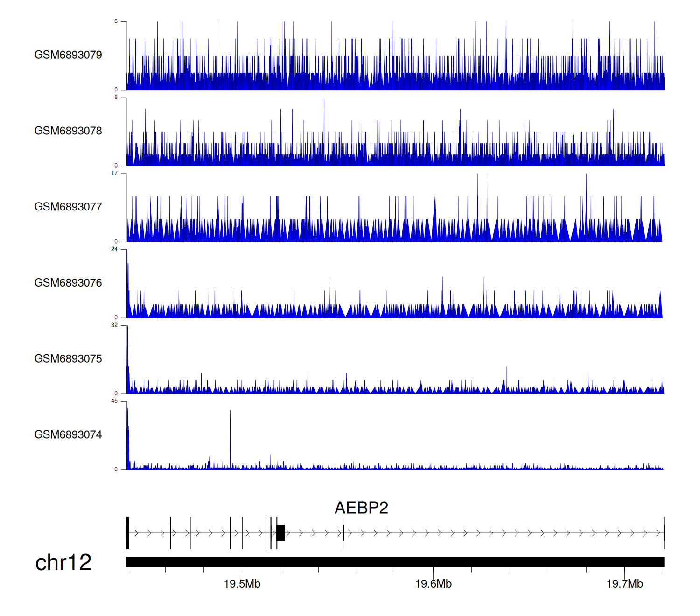This screenshot has width=700, height=616.
Task: Click the y-axis maximum 45 label
Action: click(x=114, y=401)
